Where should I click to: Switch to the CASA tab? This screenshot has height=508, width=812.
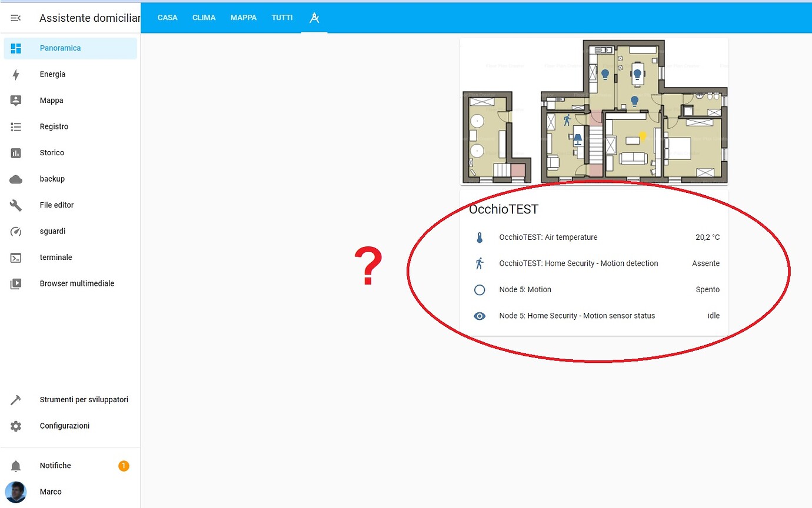pos(167,18)
